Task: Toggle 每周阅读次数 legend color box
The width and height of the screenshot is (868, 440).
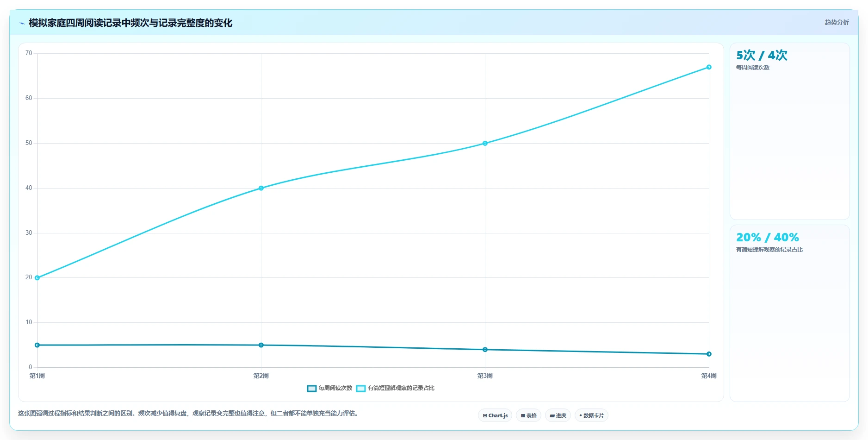Action: pos(312,388)
